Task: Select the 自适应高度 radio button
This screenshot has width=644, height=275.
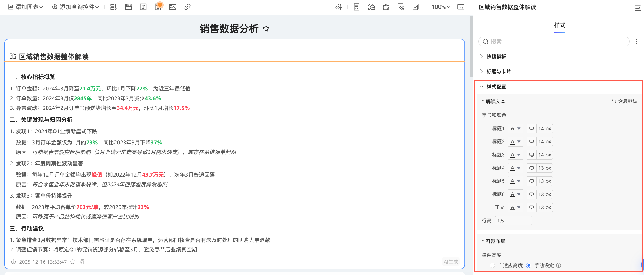Action: click(492, 265)
